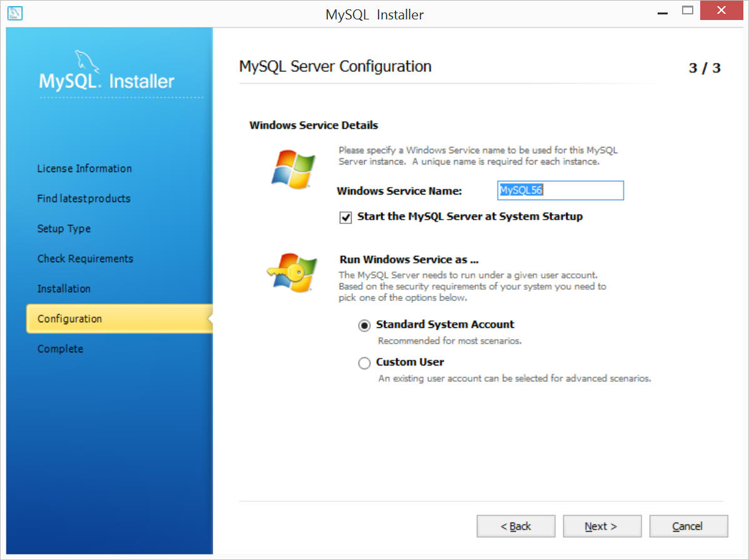Cancel the MySQL installation

coord(688,526)
